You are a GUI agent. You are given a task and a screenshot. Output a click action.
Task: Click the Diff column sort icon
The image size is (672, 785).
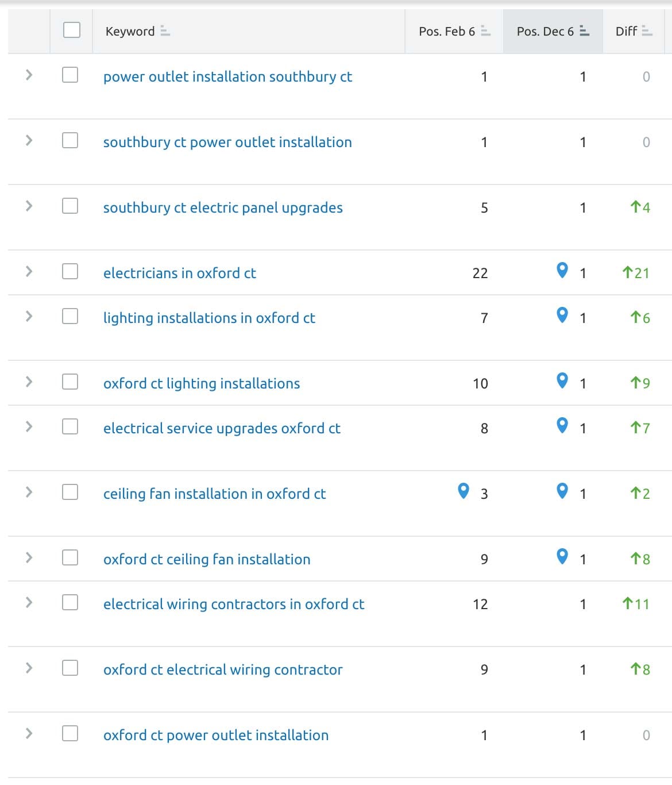[x=647, y=31]
